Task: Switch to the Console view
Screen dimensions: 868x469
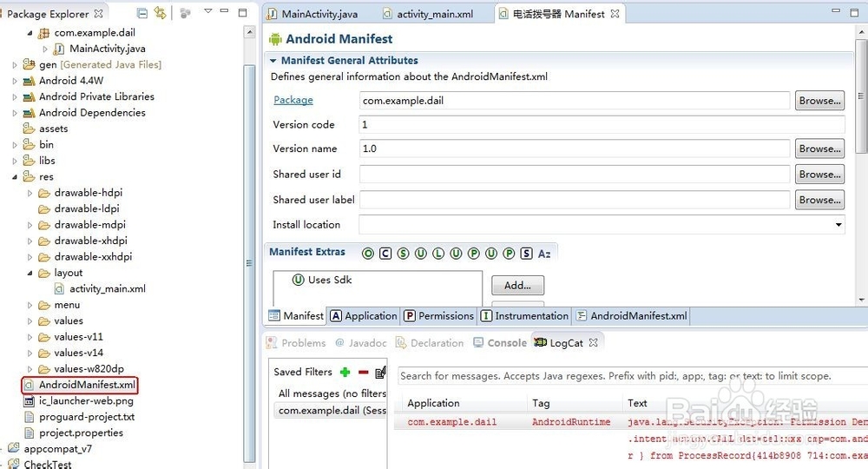Action: [x=500, y=343]
